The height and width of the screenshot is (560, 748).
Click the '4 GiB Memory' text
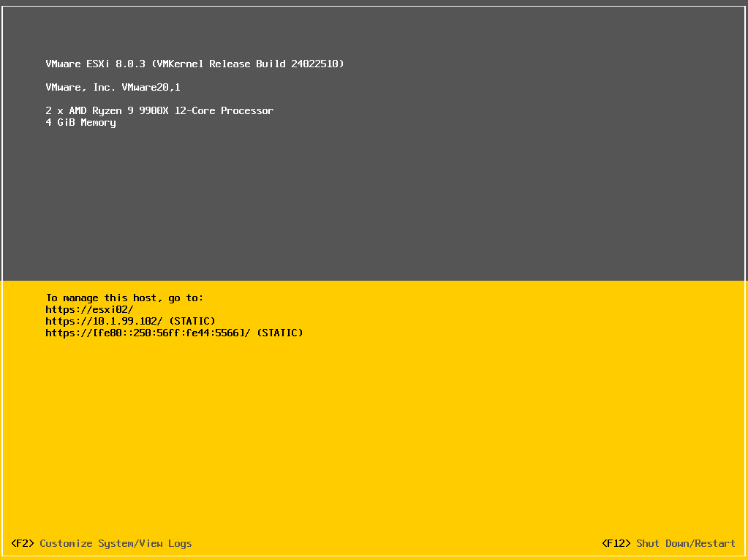click(x=80, y=123)
